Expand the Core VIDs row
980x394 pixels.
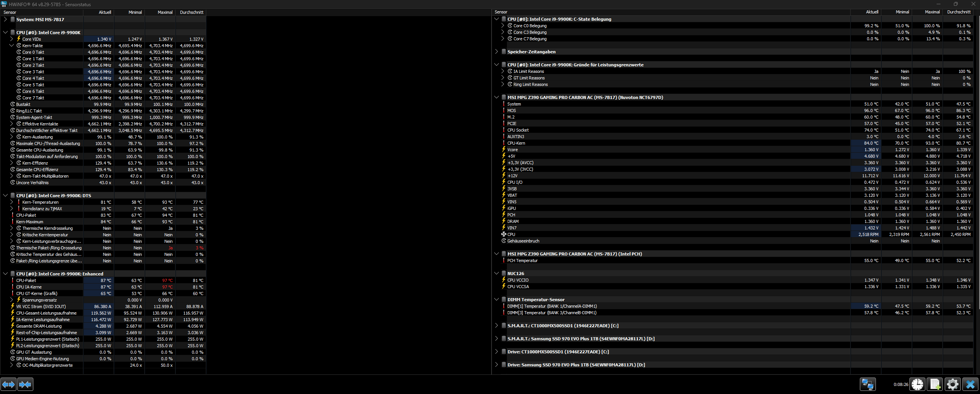[x=12, y=39]
